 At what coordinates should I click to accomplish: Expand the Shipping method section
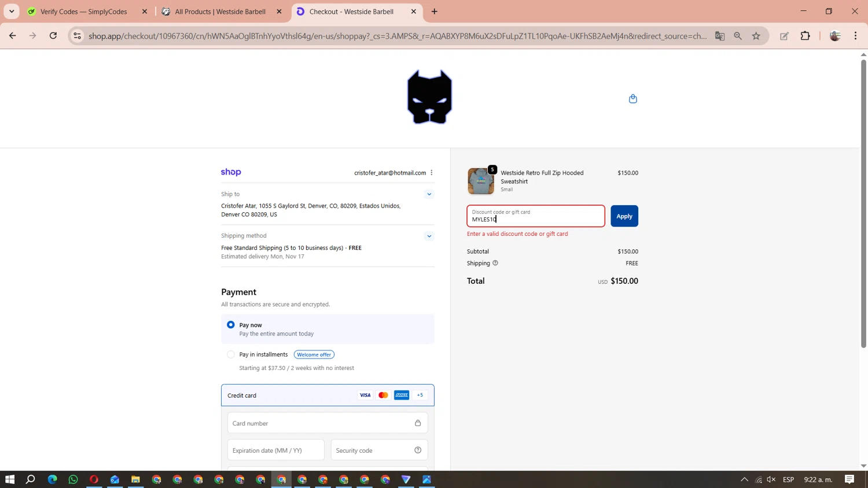[429, 236]
